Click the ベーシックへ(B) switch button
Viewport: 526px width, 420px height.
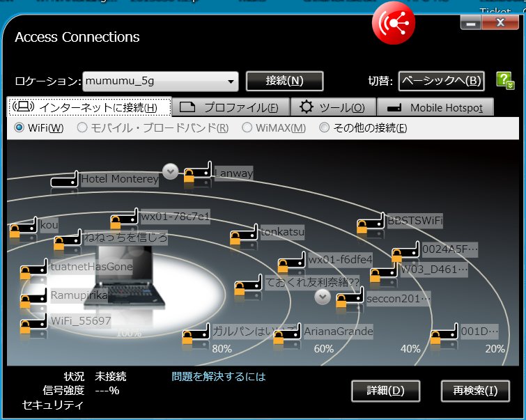tap(441, 81)
